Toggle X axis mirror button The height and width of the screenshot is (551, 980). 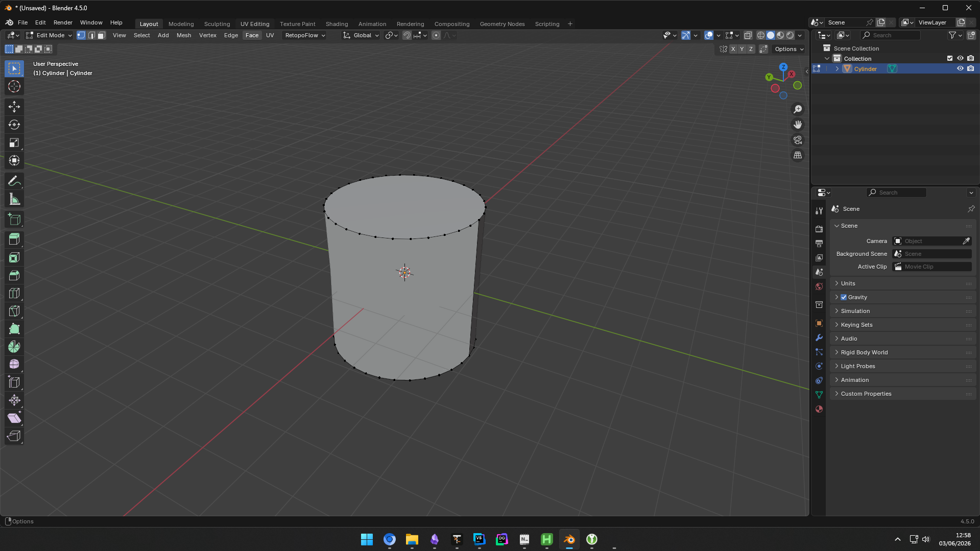pos(733,49)
